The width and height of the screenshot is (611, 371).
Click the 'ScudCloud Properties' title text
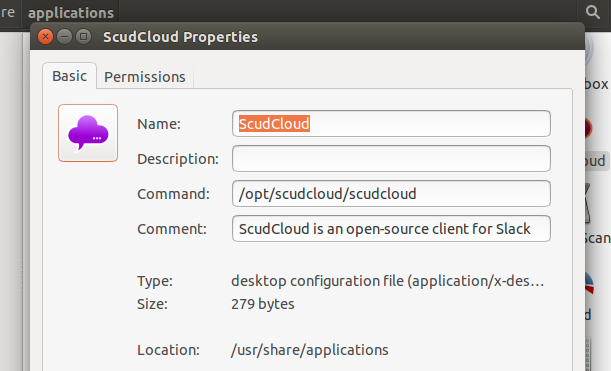coord(180,37)
